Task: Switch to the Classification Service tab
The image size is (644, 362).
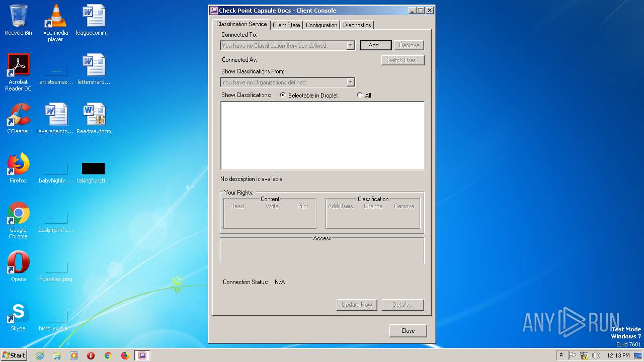Action: 242,24
